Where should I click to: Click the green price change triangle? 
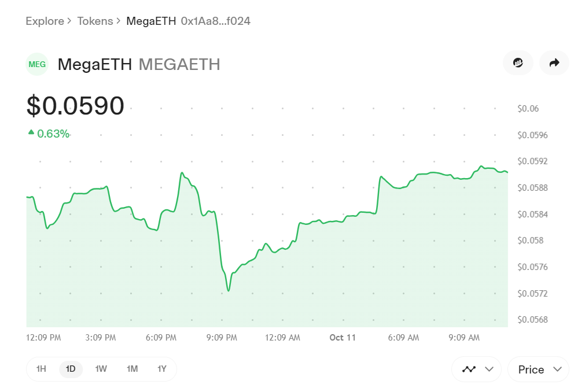pos(31,133)
